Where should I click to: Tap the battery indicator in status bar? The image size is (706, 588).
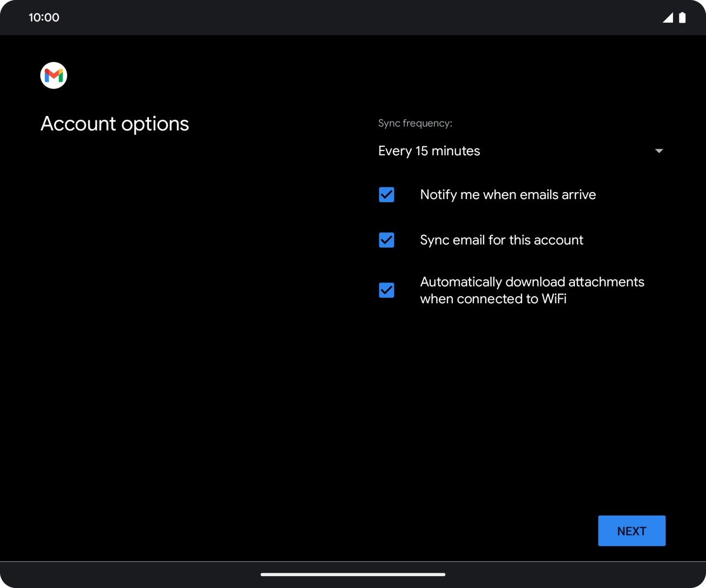coord(681,17)
